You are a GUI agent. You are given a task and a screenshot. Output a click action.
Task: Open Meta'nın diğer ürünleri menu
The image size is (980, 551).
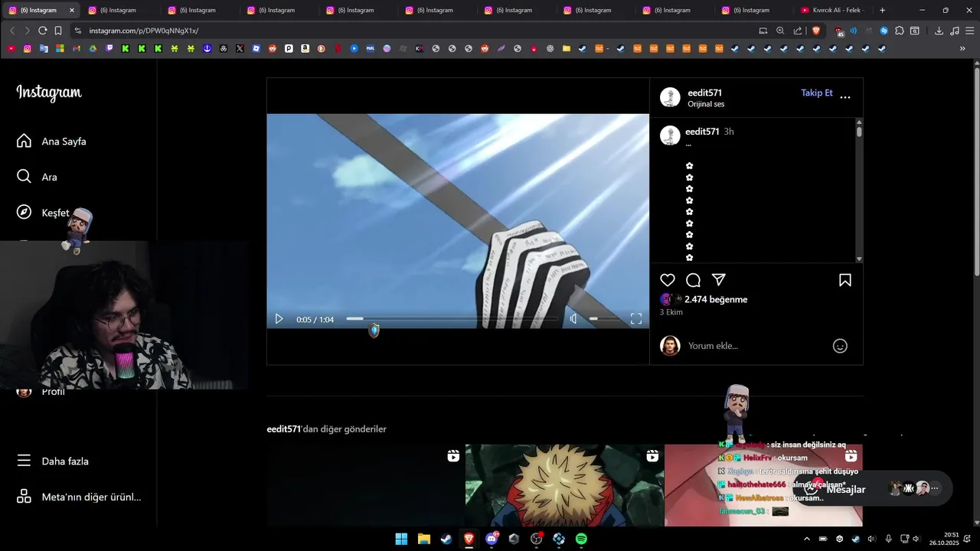coord(79,497)
